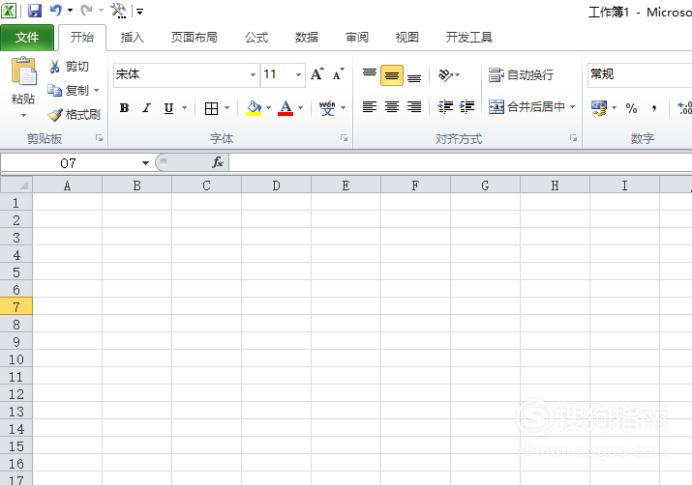Toggle bold formatting
Viewport: 692px width, 485px height.
pos(124,108)
